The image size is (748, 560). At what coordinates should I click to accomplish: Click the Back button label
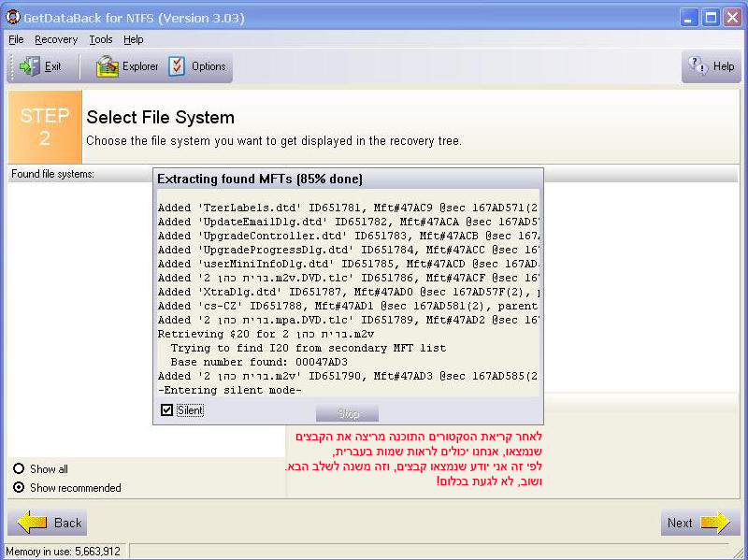[x=67, y=523]
